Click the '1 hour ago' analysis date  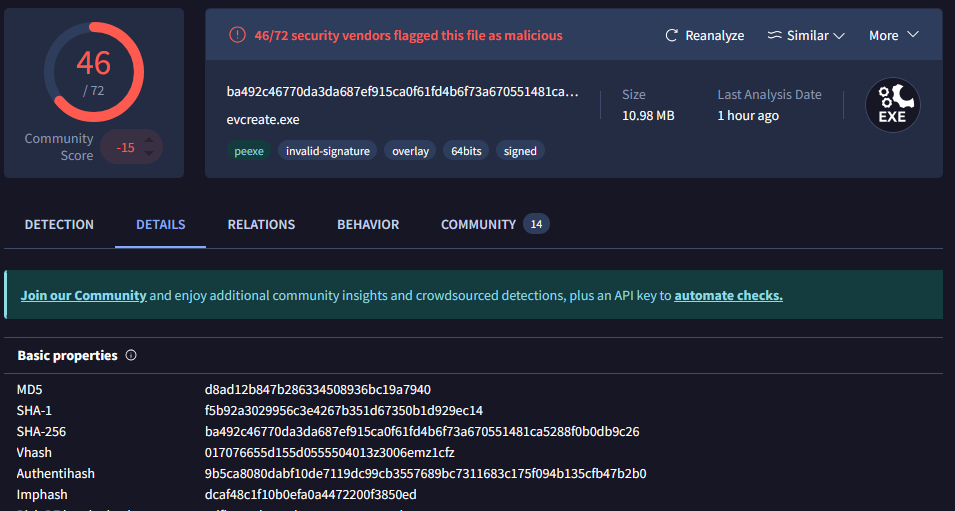(x=748, y=116)
